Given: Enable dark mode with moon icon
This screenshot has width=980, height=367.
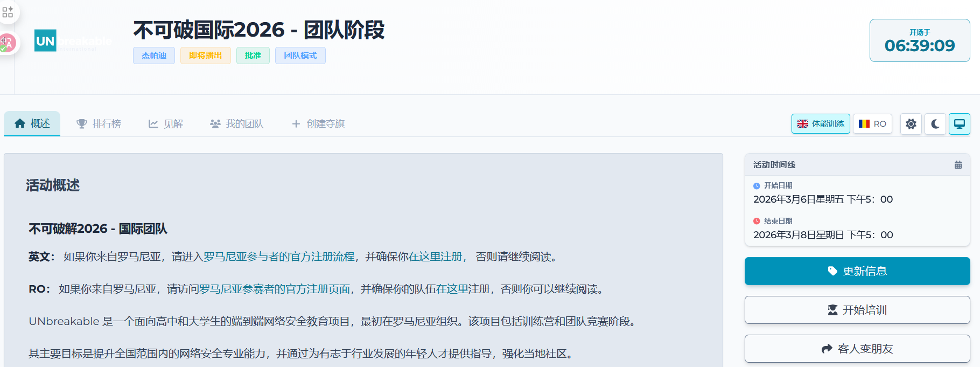Looking at the screenshot, I should [x=935, y=124].
